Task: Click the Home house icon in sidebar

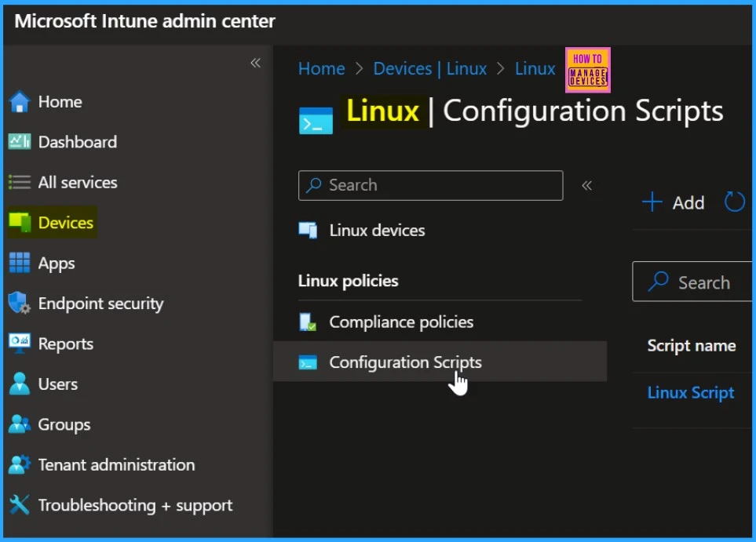Action: [x=20, y=102]
